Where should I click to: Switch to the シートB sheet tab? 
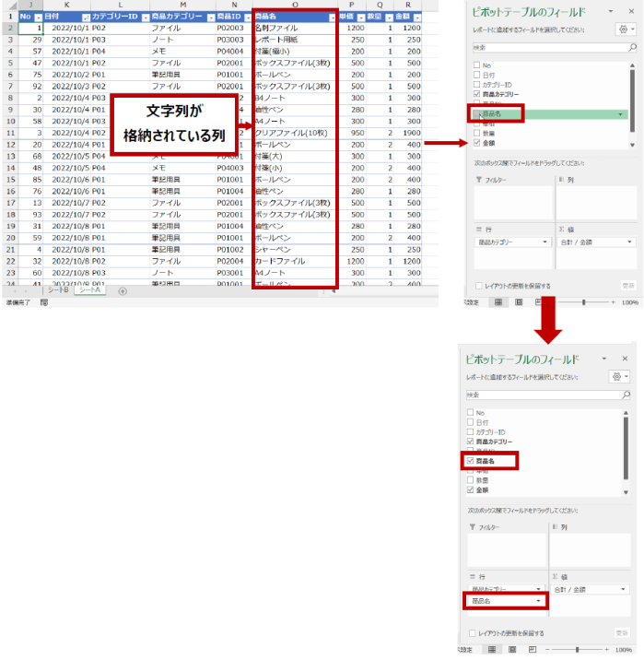click(x=58, y=291)
